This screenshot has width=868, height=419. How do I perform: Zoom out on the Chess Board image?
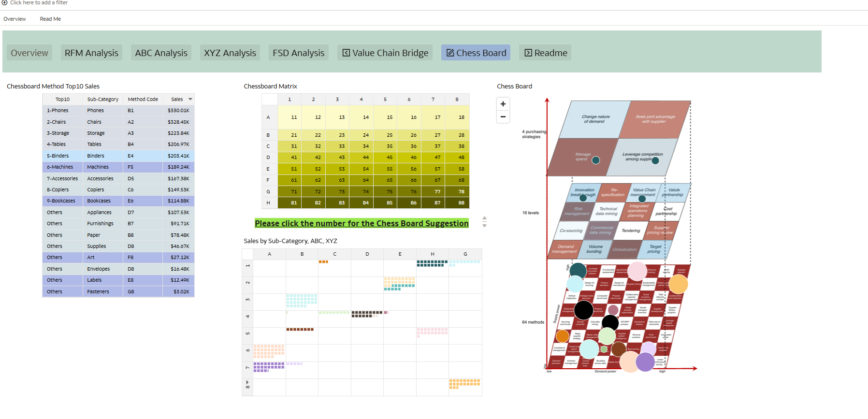click(503, 116)
